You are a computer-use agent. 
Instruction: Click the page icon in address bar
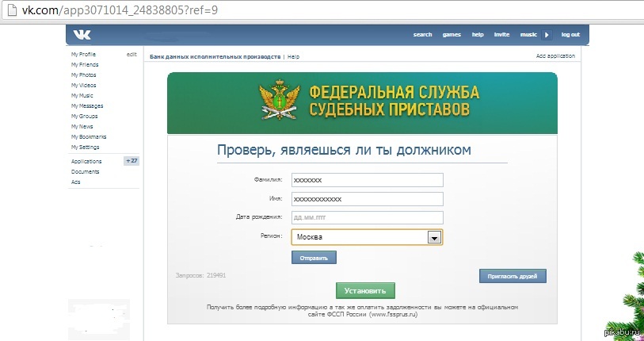12,10
